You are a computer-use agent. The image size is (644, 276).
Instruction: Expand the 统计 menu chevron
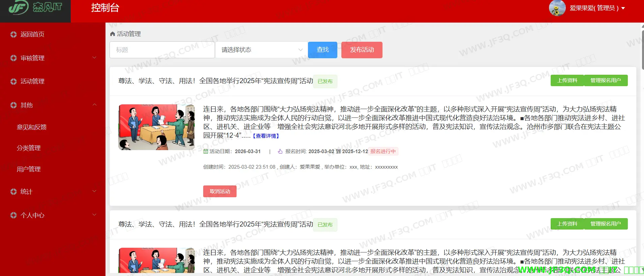point(94,191)
